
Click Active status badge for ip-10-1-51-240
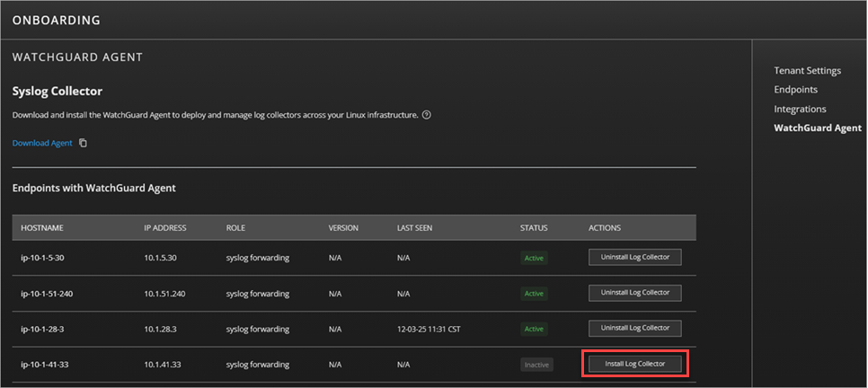534,294
